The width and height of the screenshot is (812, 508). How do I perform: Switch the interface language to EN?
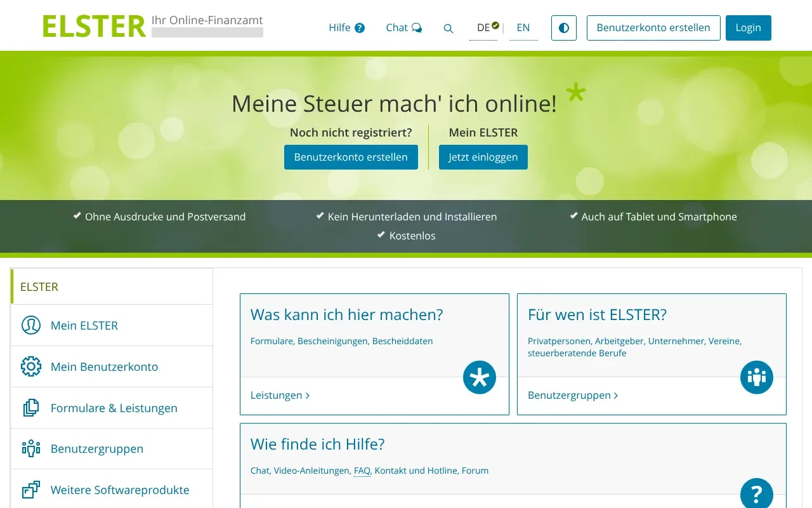click(523, 28)
